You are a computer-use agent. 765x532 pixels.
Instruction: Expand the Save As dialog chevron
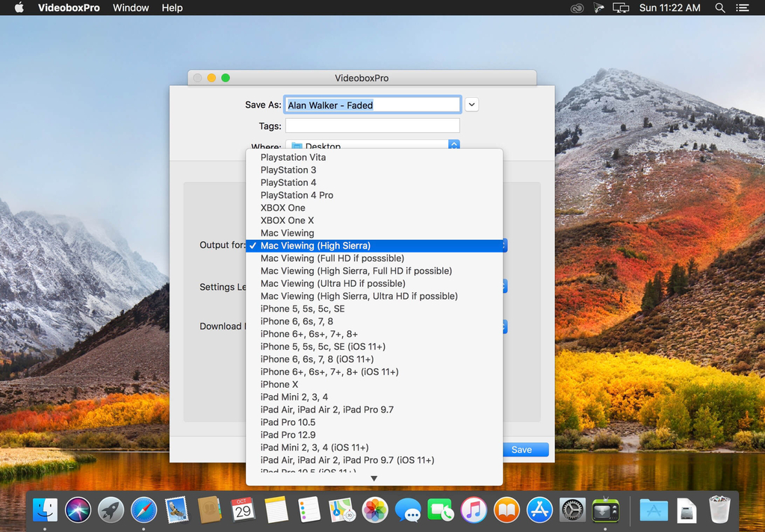pos(471,105)
